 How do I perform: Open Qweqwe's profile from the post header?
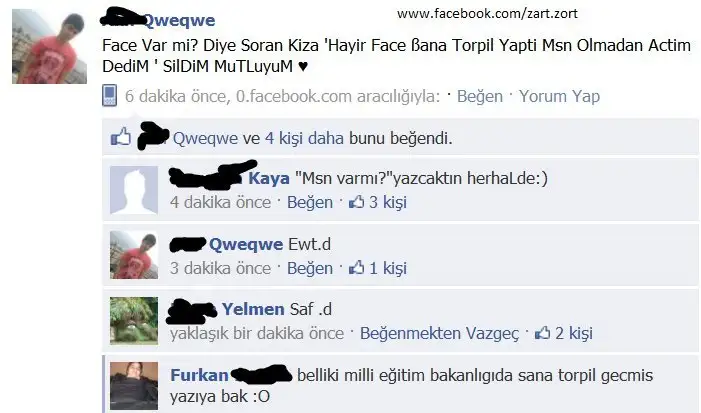click(179, 20)
